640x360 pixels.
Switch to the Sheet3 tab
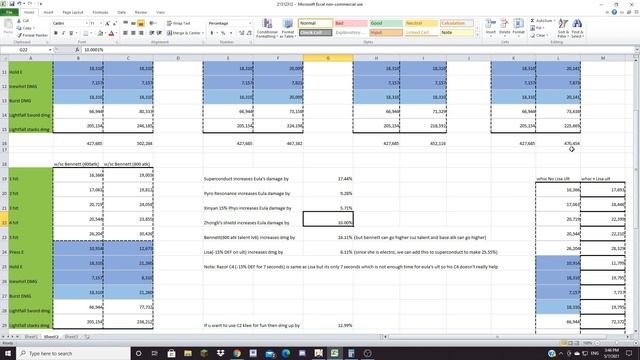[71, 337]
